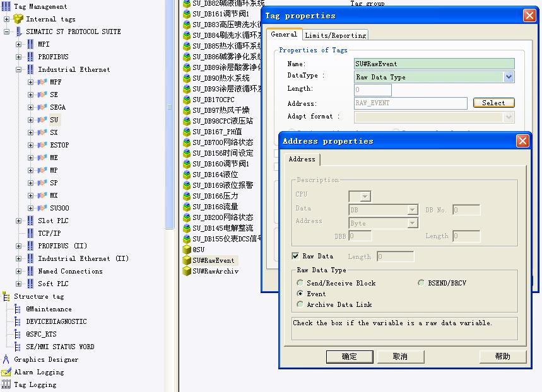
Task: Click the 确定 OK button
Action: pos(350,357)
